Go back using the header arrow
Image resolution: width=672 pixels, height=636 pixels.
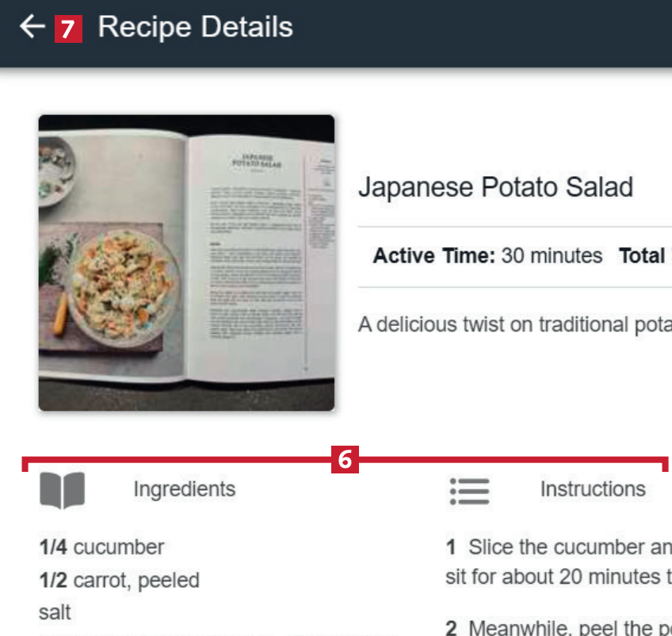pyautogui.click(x=32, y=27)
